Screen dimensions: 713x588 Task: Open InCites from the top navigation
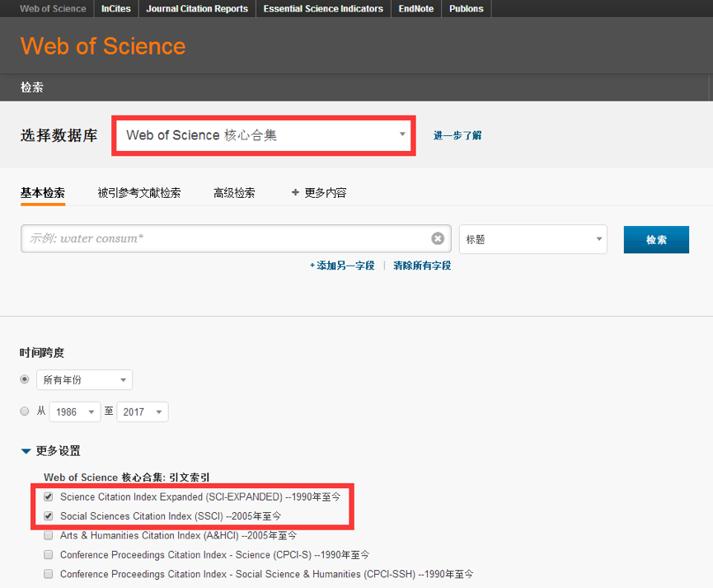(x=115, y=8)
